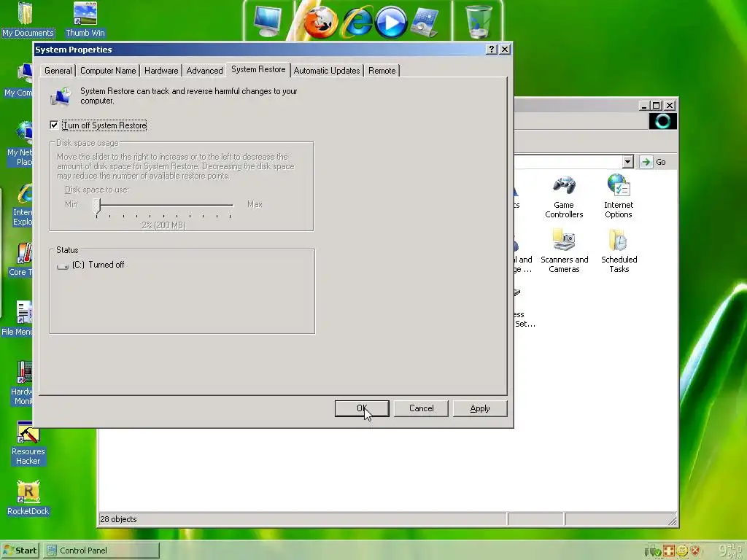Click the Recycle Bin in the dock
Screen dimensions: 747x560
point(478,22)
